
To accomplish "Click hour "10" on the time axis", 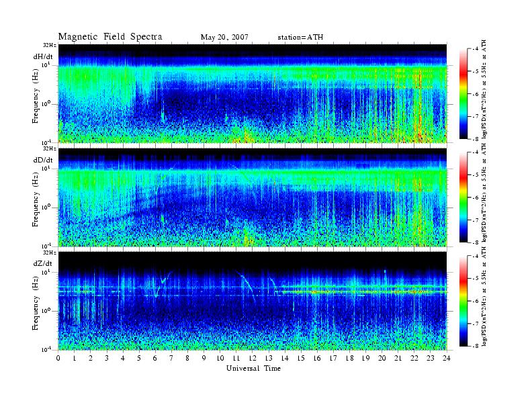I will click(x=220, y=358).
